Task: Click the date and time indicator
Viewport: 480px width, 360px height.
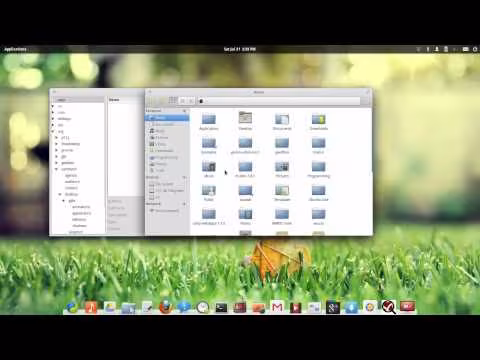Action: 240,49
